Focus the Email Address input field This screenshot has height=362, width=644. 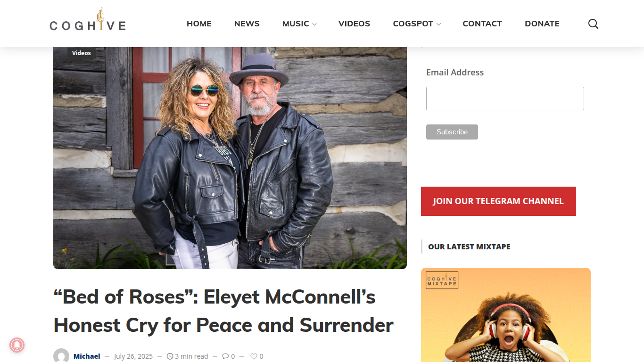coord(505,99)
